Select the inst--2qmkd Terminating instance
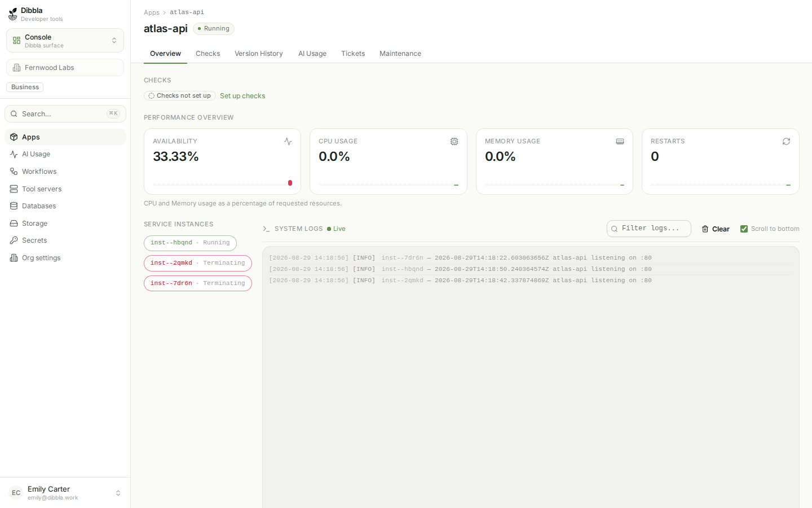The height and width of the screenshot is (508, 812). pos(198,263)
